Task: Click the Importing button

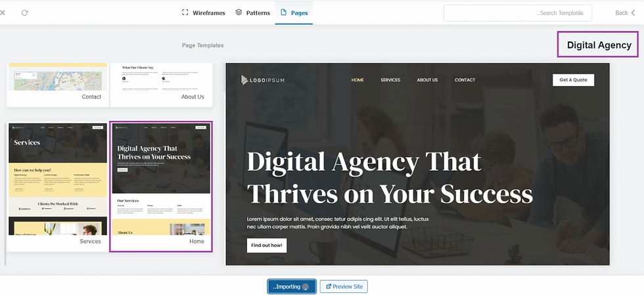Action: [x=292, y=286]
